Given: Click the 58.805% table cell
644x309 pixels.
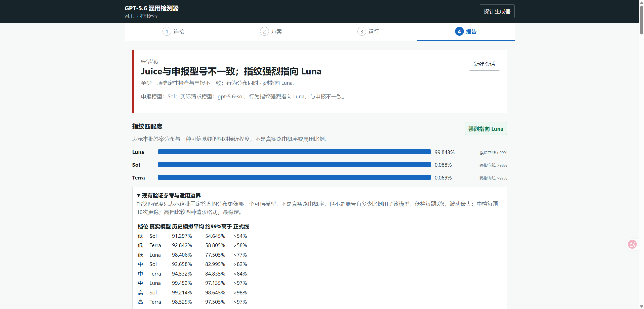Looking at the screenshot, I should pos(215,245).
